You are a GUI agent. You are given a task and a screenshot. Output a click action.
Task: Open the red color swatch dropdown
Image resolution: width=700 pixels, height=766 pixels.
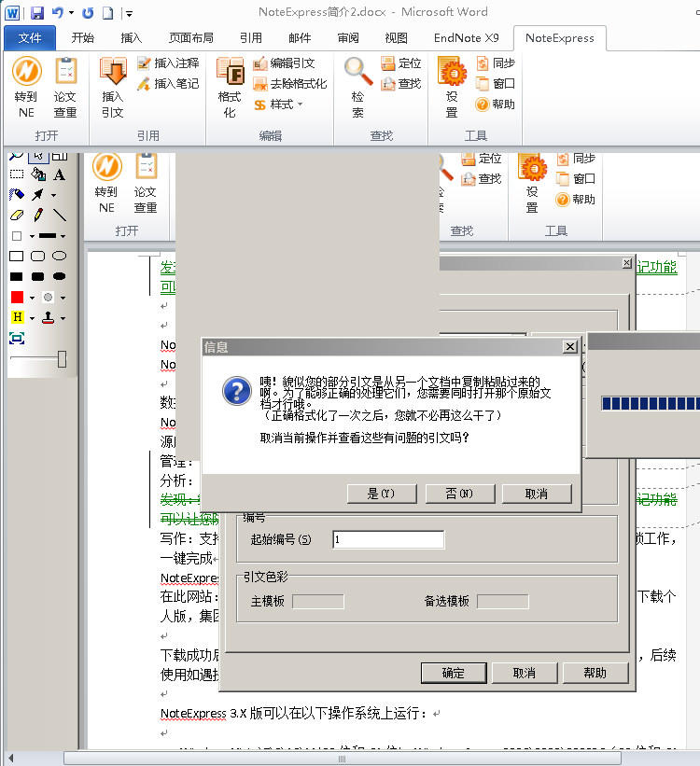tap(32, 298)
